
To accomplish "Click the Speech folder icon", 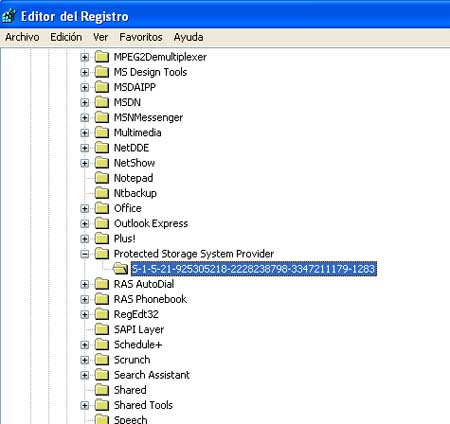I will click(102, 419).
